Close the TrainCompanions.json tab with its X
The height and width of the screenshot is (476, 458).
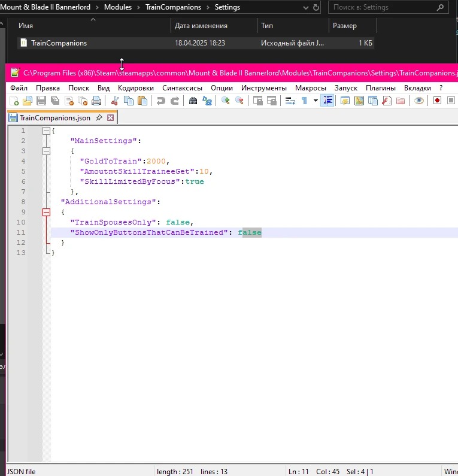111,118
